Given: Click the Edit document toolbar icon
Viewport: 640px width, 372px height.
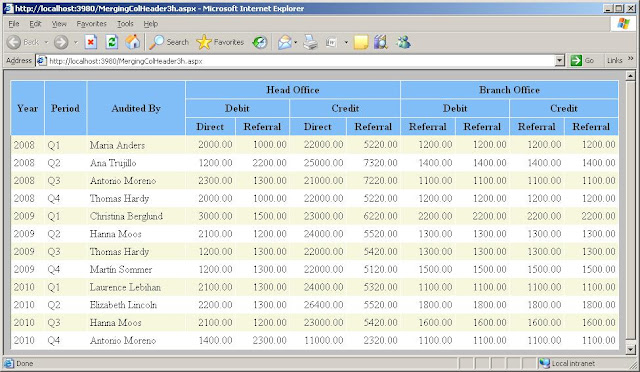Looking at the screenshot, I should pos(331,42).
